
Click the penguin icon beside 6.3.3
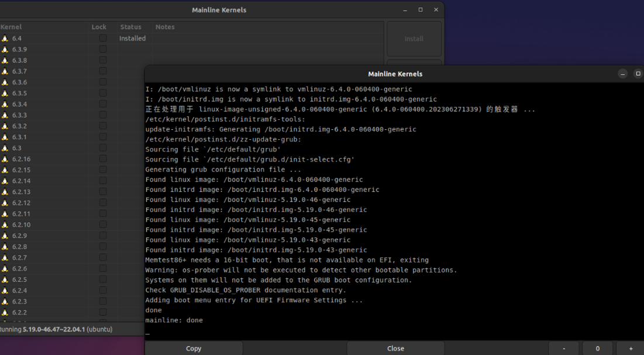(x=5, y=115)
